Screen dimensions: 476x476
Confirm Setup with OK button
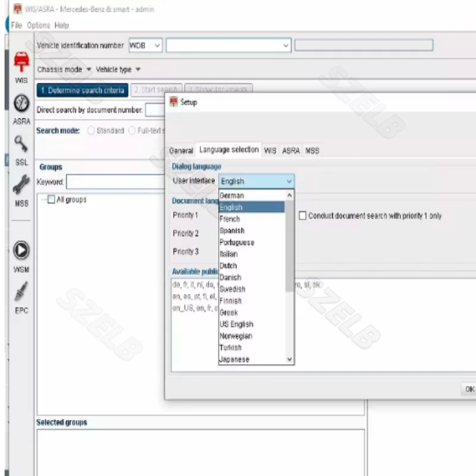click(469, 389)
